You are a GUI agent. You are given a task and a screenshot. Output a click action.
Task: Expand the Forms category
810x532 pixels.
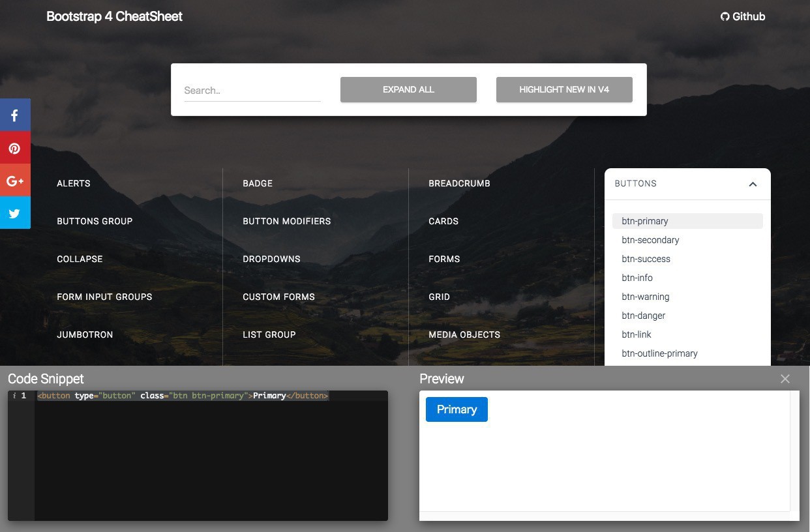point(444,259)
